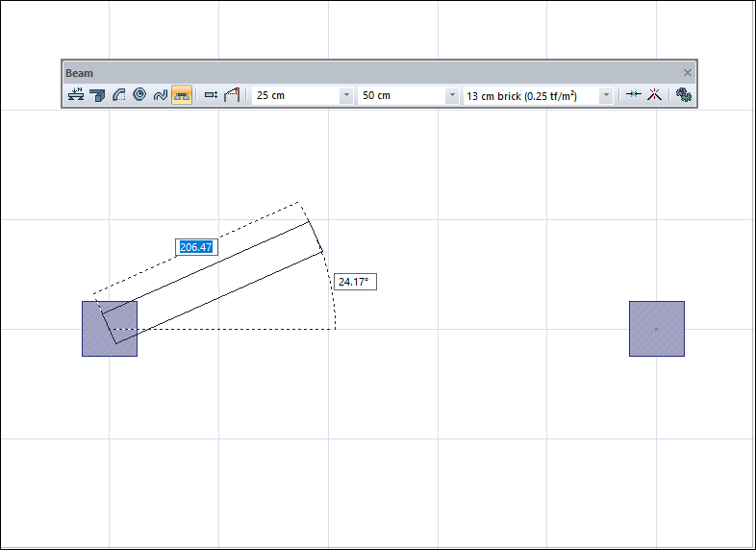
Task: Close the Beam toolbar
Action: pos(688,73)
